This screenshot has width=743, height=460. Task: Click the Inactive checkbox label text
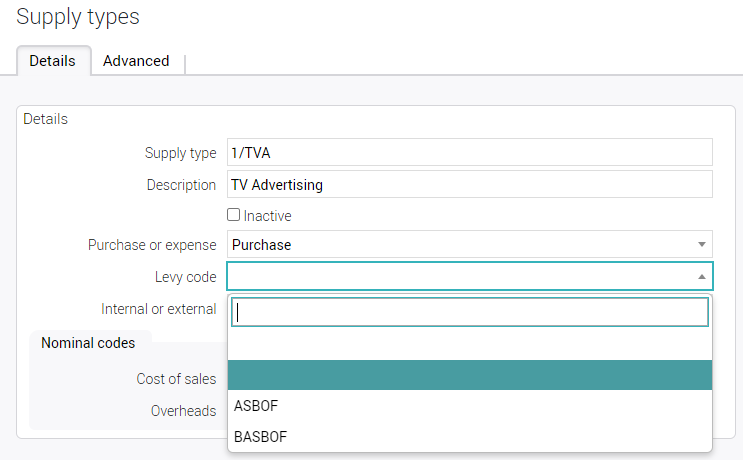click(267, 216)
